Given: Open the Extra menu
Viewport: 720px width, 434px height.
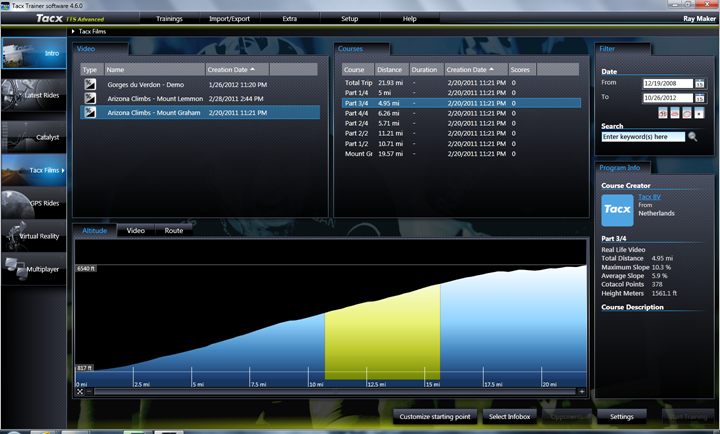Looking at the screenshot, I should [x=289, y=19].
